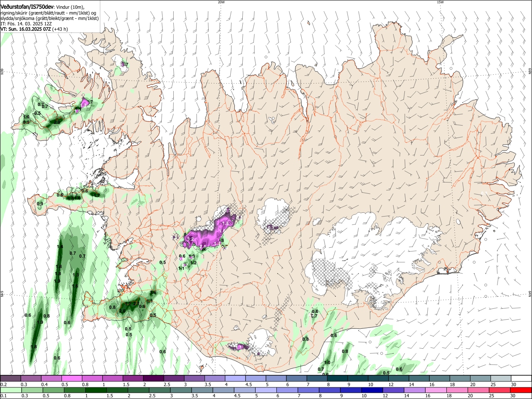532x399 pixels.
Task: Pick the orchid swatch between upper-row 0.4 and 0.5
Action: (52, 379)
